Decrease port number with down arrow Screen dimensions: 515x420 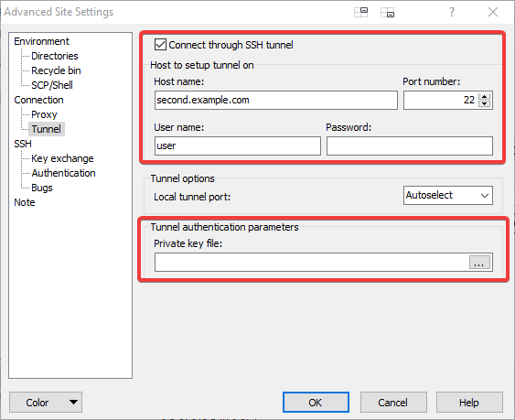click(x=485, y=103)
